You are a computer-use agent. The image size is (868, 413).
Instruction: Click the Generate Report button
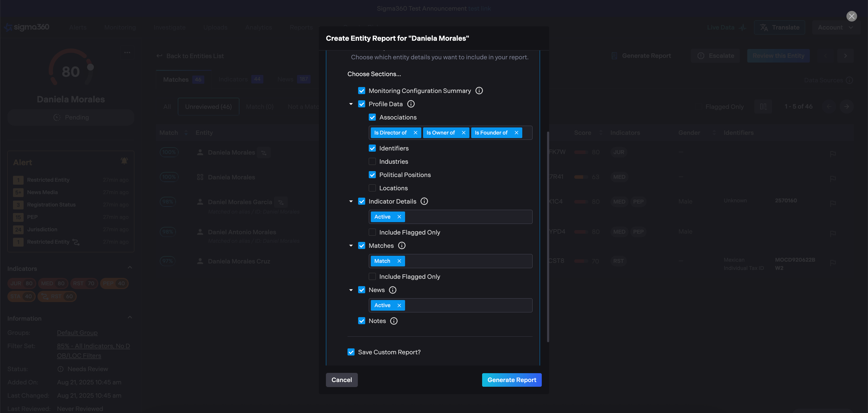pyautogui.click(x=511, y=380)
